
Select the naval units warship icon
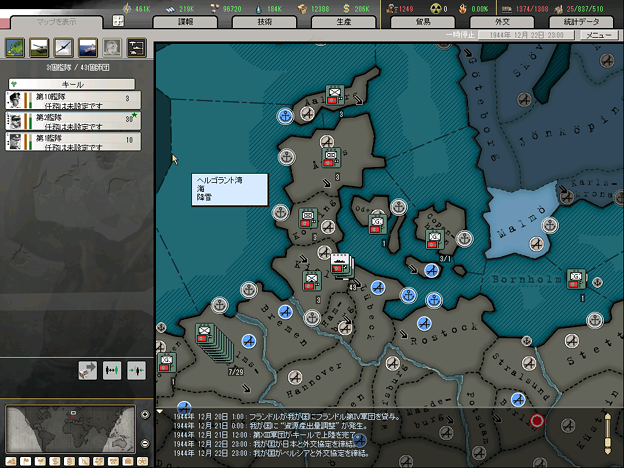tap(88, 48)
